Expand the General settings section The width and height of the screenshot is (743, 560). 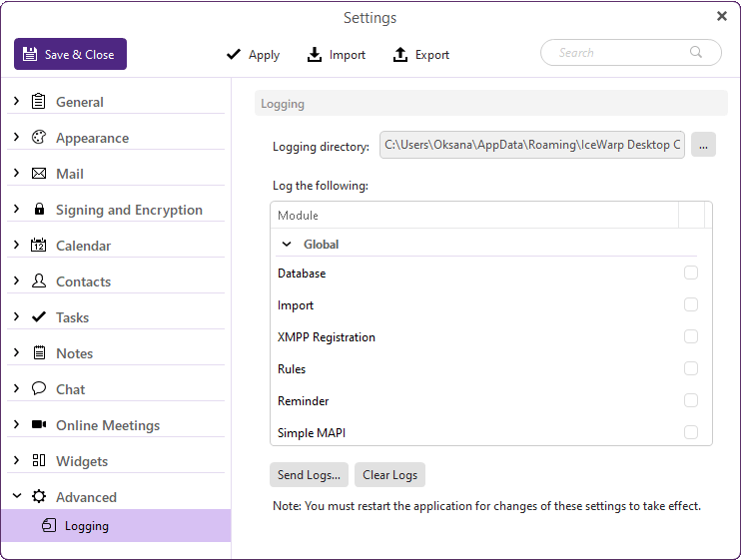click(x=17, y=101)
